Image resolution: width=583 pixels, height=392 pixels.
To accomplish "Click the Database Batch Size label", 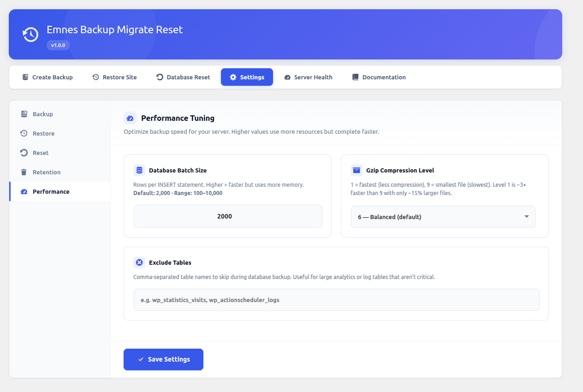I will click(x=178, y=170).
